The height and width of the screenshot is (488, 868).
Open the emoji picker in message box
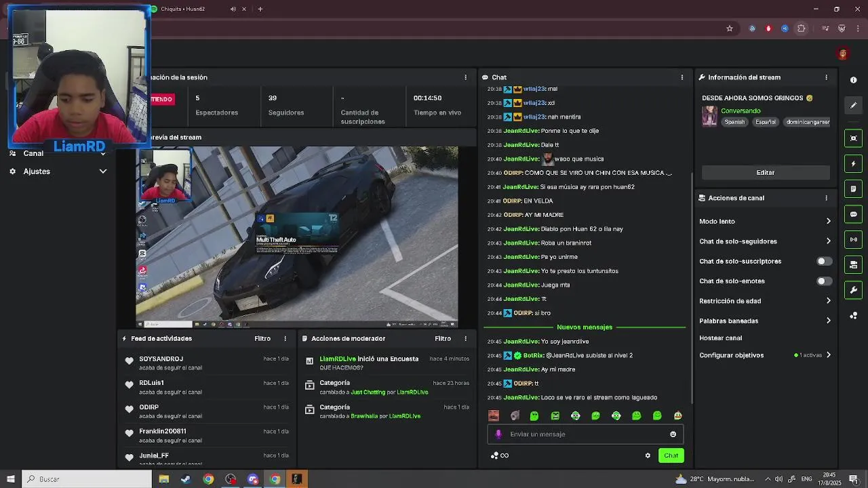click(x=673, y=434)
